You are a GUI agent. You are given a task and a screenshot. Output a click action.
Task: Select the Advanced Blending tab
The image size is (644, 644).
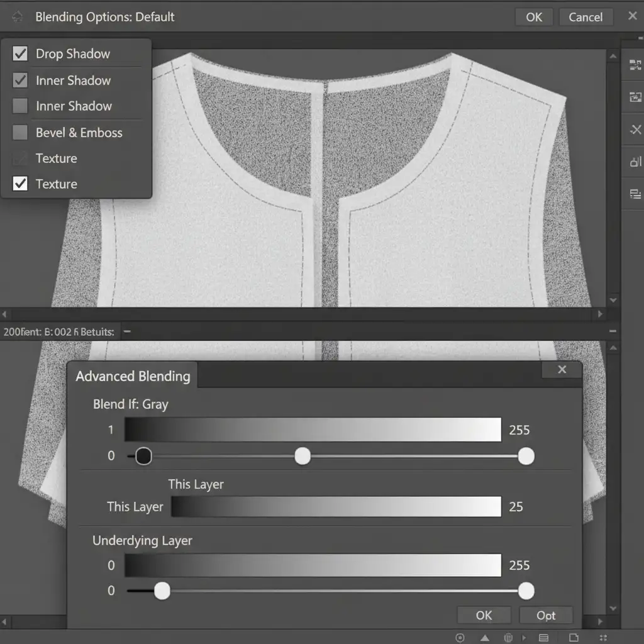pos(133,376)
